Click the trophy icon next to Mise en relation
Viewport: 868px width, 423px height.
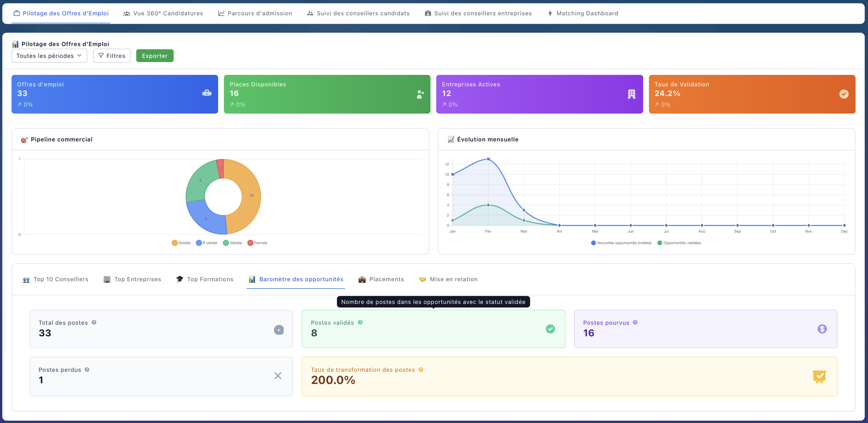tap(422, 279)
